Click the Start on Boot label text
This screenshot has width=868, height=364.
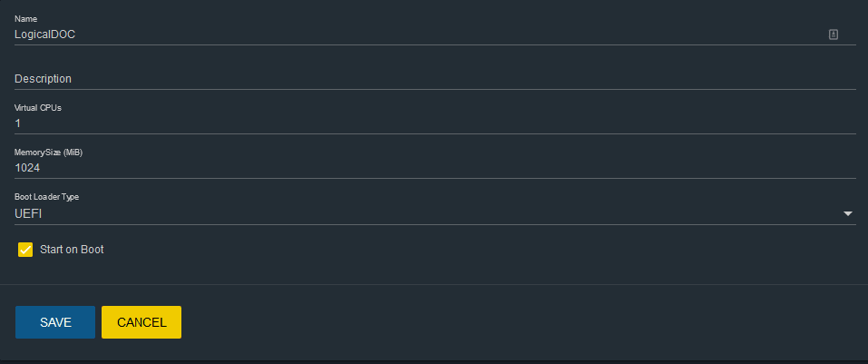73,249
